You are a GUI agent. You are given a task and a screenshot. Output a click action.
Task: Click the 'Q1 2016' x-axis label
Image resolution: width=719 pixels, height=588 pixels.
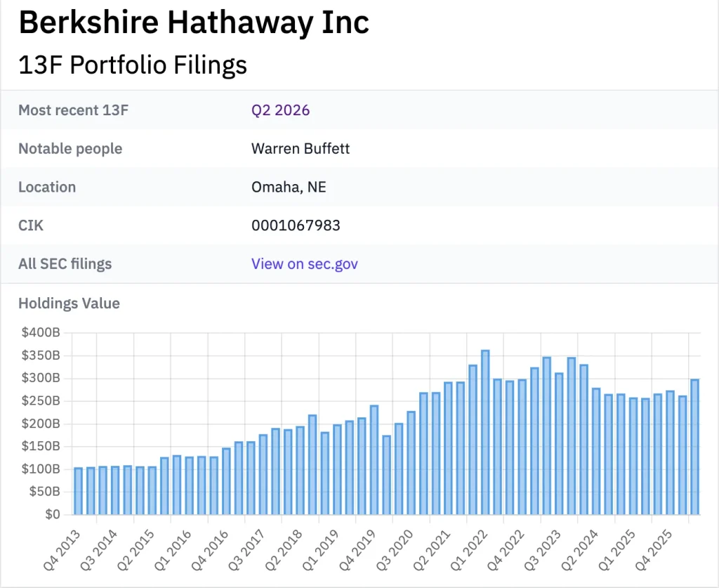click(x=173, y=550)
